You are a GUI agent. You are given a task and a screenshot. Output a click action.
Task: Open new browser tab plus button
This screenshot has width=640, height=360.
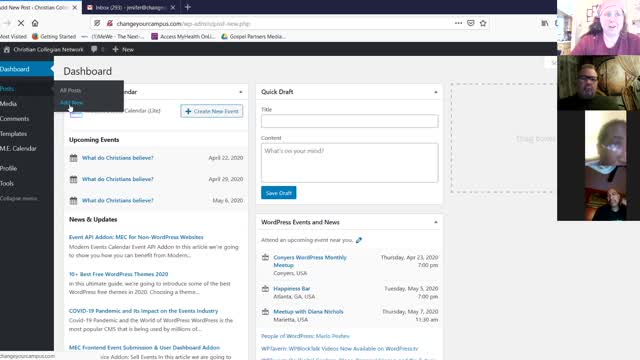point(188,7)
